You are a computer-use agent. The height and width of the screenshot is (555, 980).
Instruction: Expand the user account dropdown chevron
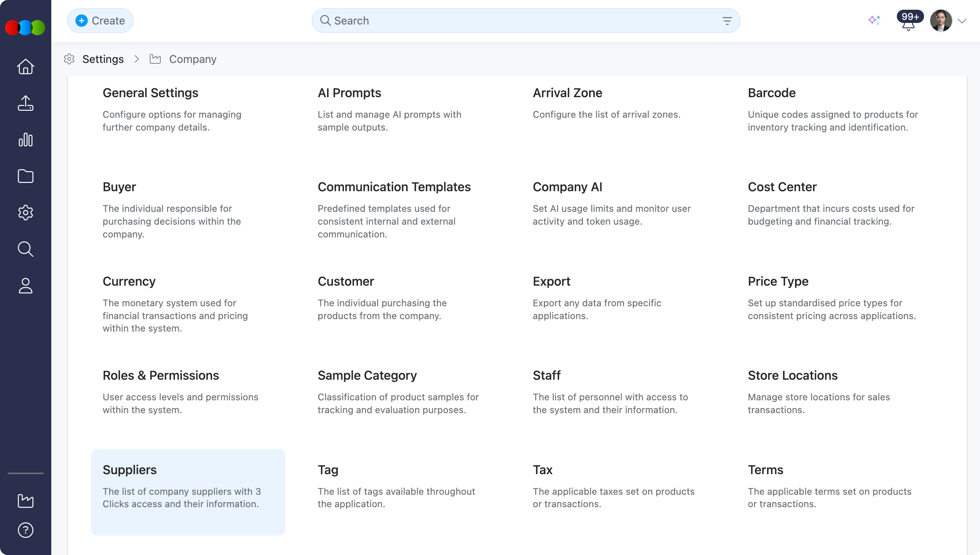tap(962, 21)
